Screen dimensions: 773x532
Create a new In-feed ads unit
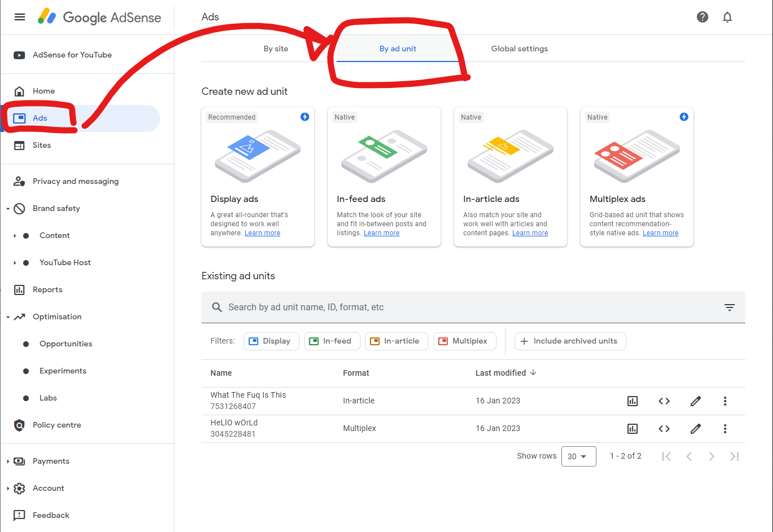click(384, 177)
